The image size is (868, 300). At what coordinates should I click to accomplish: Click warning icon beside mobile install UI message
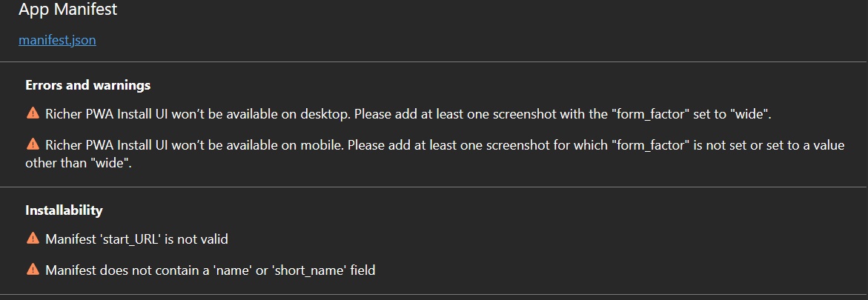[x=33, y=144]
